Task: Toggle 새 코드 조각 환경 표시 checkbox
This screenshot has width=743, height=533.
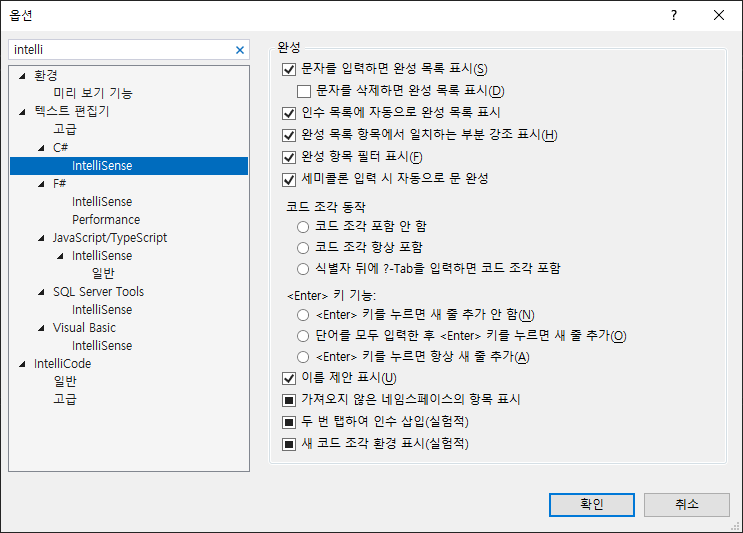Action: tap(289, 444)
